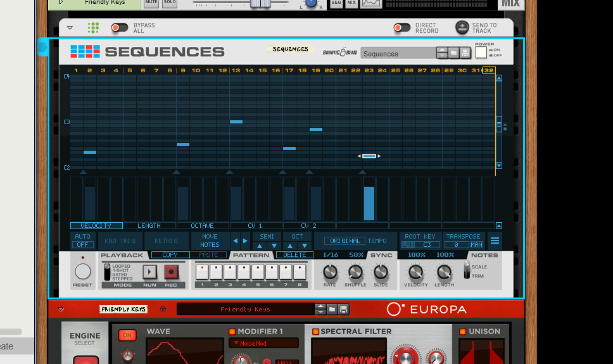Click the mix channel level fader
This screenshot has width=613, height=364.
[x=260, y=4]
